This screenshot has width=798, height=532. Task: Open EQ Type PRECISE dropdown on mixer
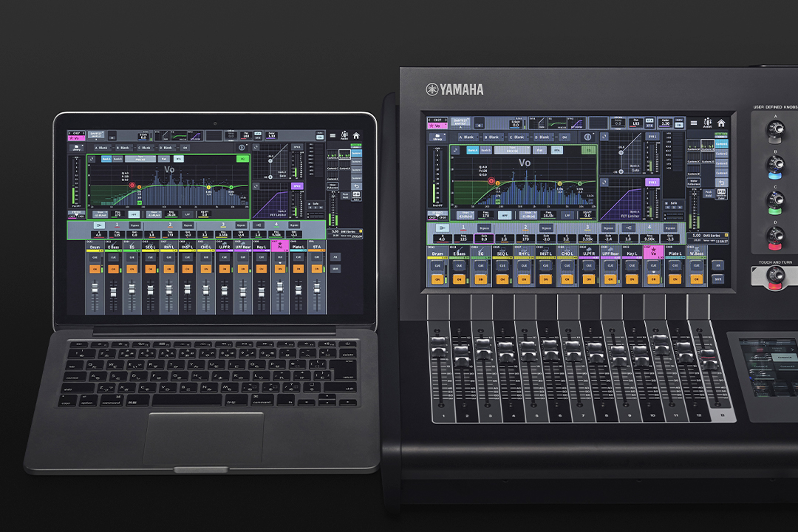tap(513, 150)
